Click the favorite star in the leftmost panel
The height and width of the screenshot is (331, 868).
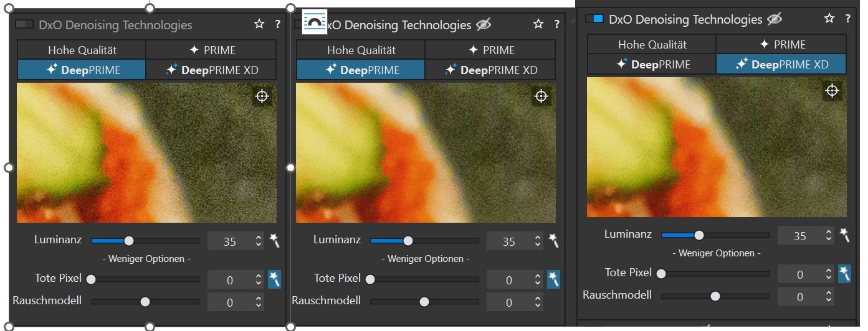[259, 24]
